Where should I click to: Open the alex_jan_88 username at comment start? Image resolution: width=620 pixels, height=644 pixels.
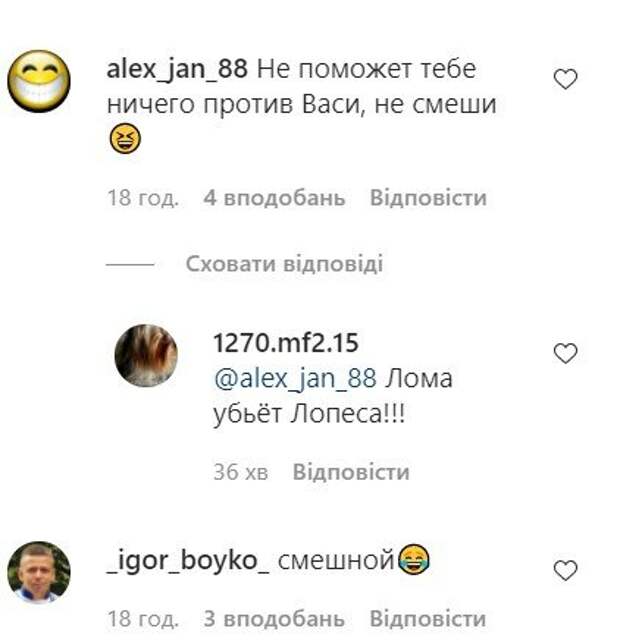[177, 69]
